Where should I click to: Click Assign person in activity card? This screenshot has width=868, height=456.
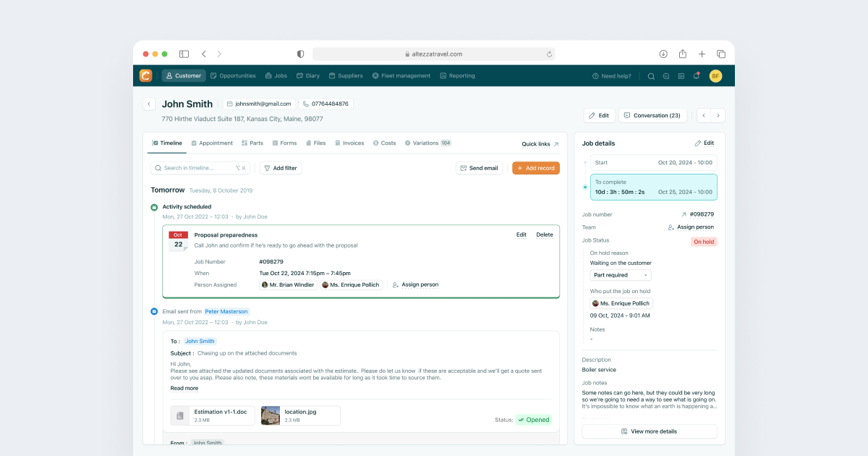point(415,284)
